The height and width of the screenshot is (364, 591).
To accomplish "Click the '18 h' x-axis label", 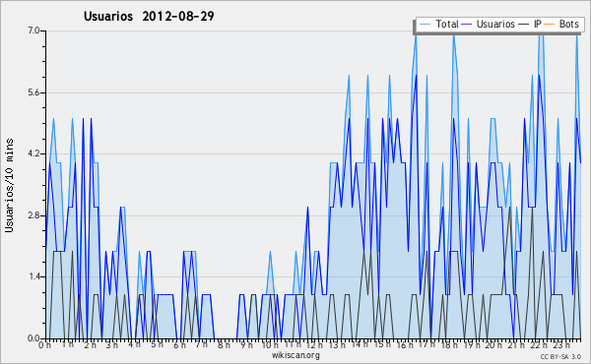I will point(449,344).
